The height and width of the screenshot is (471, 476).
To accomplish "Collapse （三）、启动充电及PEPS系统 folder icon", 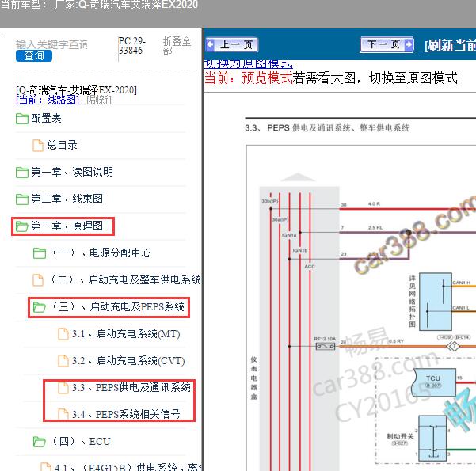I will (x=40, y=307).
